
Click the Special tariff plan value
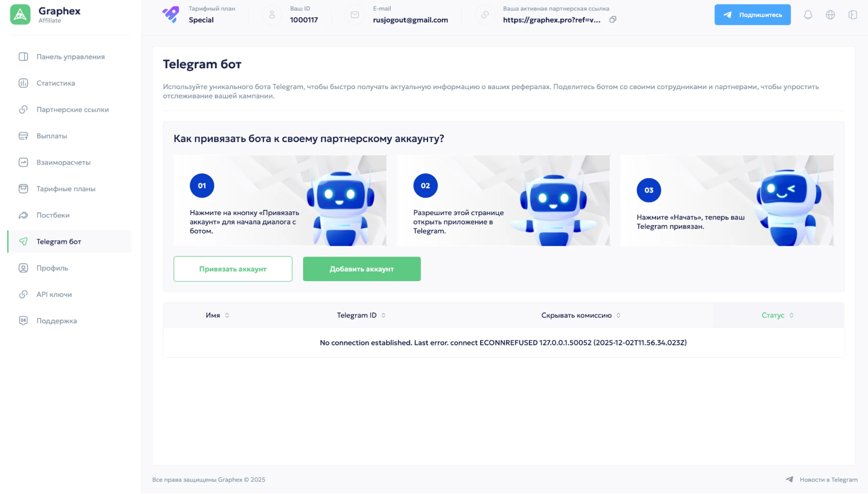pos(201,20)
